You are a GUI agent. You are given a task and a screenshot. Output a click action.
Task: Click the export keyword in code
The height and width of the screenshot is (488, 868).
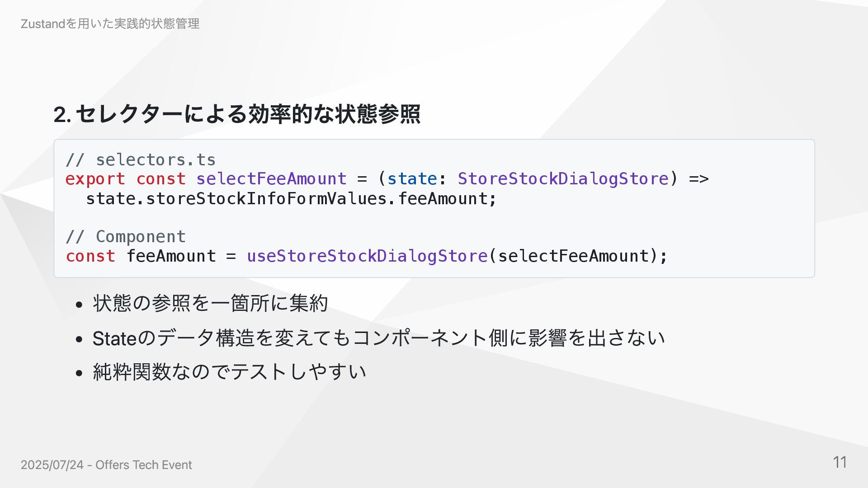click(x=95, y=179)
